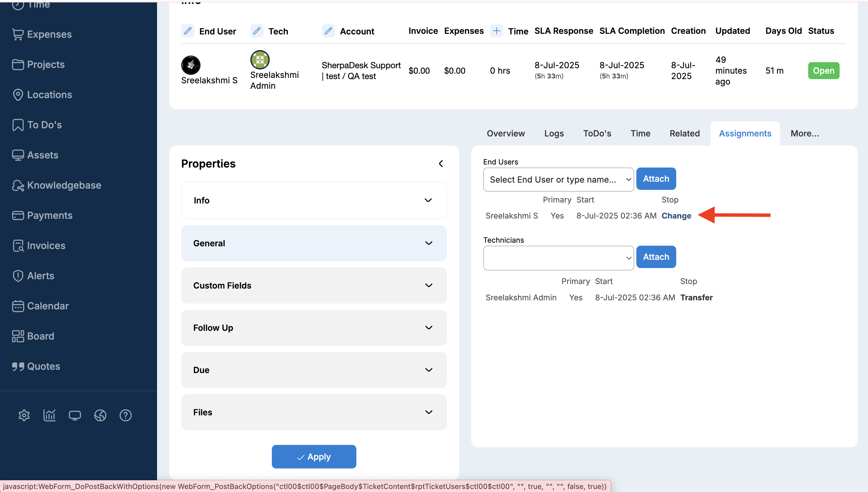This screenshot has width=868, height=492.
Task: Click the Change link for Sreelakshmi S
Action: (x=676, y=216)
